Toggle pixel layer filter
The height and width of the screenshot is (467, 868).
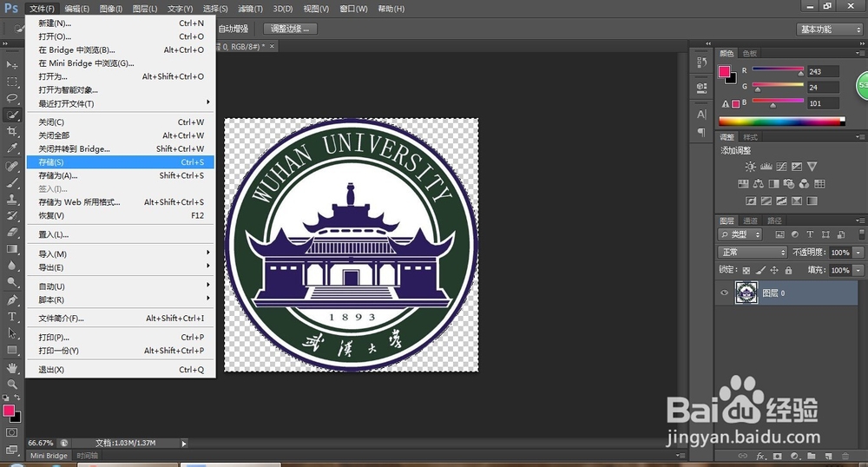[x=780, y=234]
